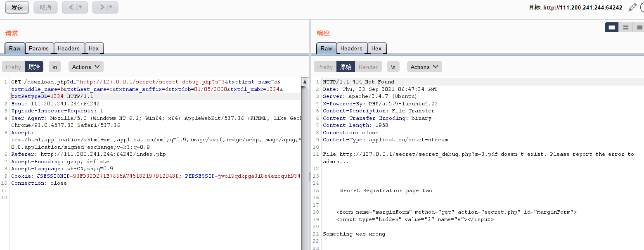Image resolution: width=644 pixels, height=250 pixels.
Task: Switch to the response Hex tab
Action: pos(376,48)
